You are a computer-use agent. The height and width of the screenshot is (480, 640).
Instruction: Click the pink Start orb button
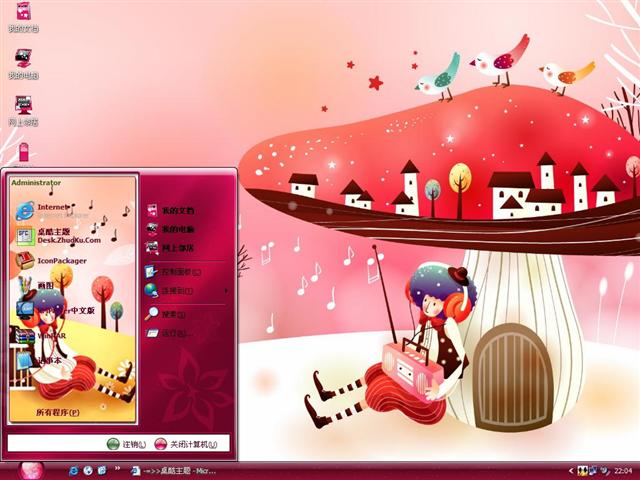(30, 471)
